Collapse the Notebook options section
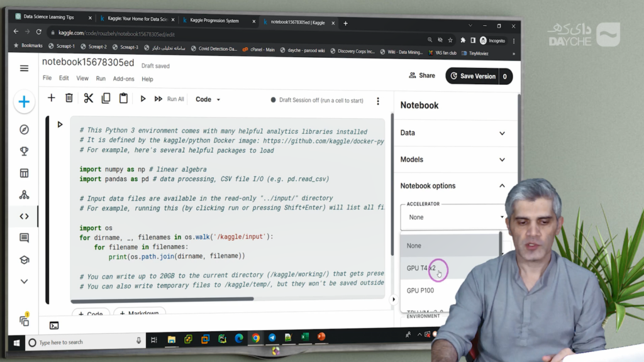The height and width of the screenshot is (362, 644). click(453, 186)
